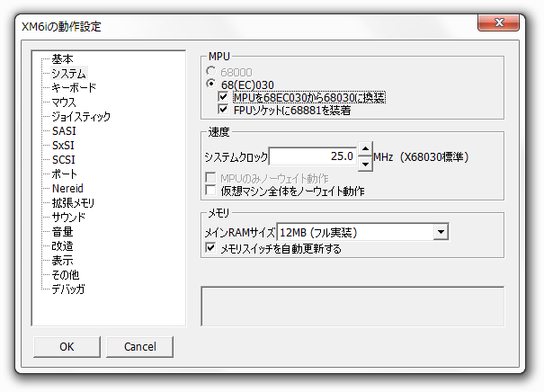
Task: Open the デバッガ settings page
Action: coord(68,289)
